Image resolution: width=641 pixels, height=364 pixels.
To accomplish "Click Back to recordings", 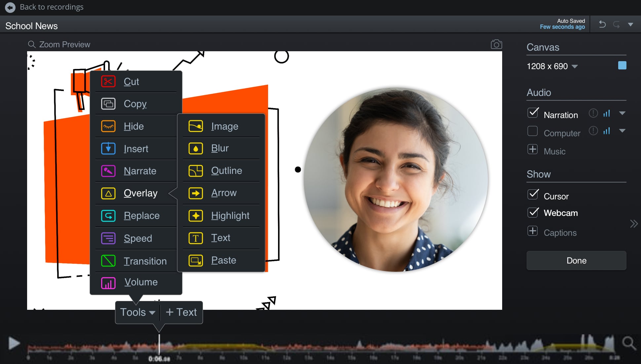I will coord(52,7).
